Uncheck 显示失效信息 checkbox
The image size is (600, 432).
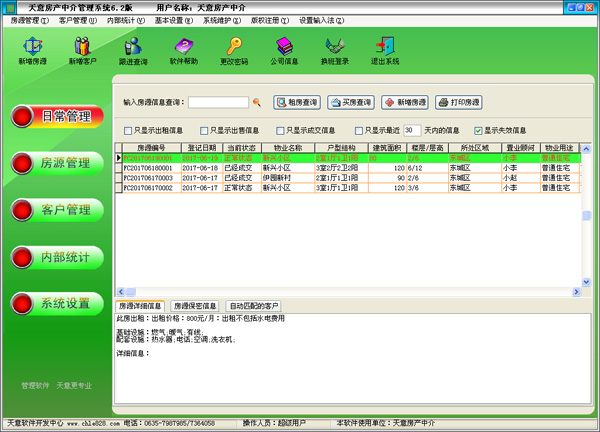(x=478, y=130)
